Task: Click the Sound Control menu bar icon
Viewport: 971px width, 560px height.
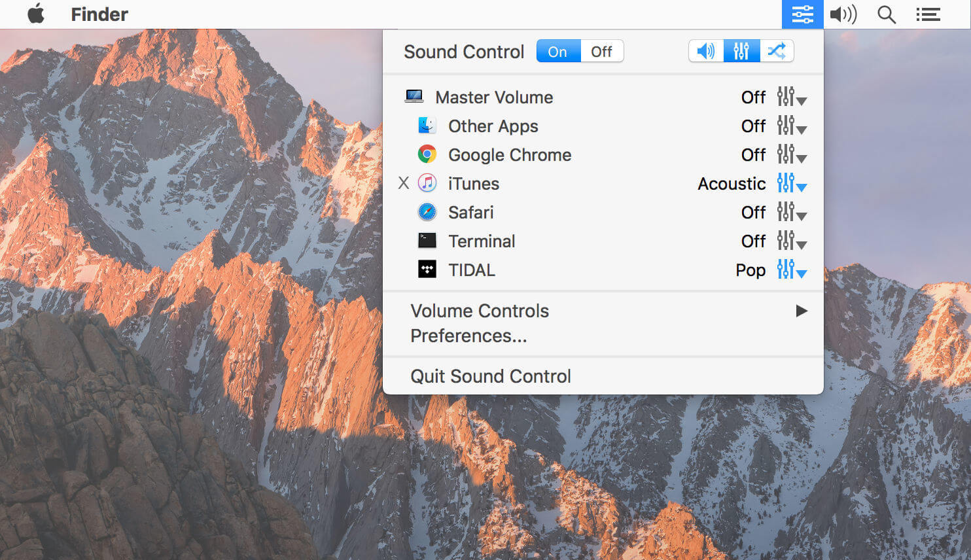Action: pos(802,14)
